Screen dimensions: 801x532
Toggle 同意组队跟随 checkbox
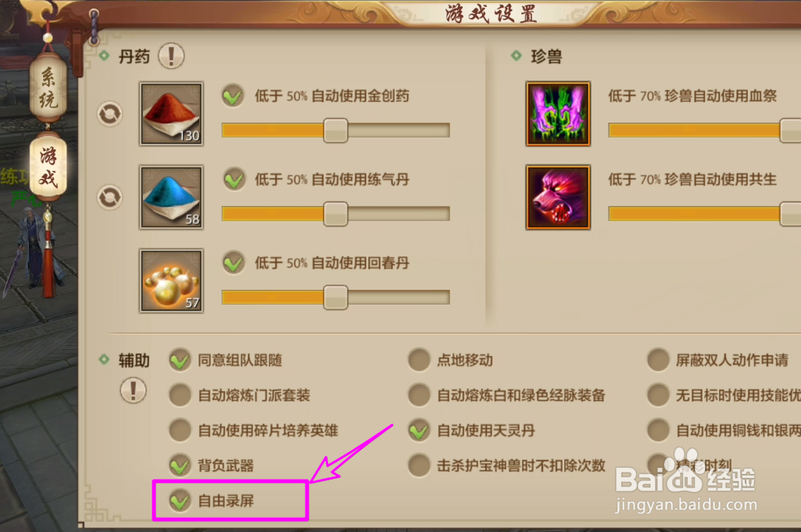[x=180, y=360]
